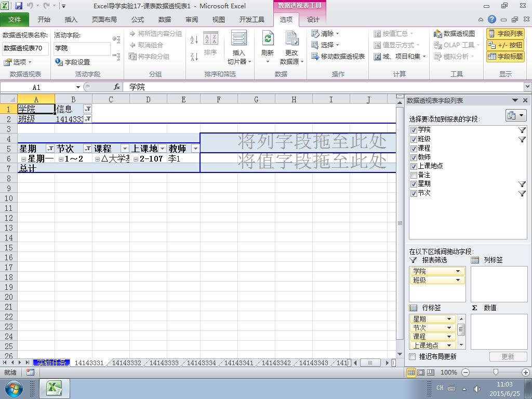The height and width of the screenshot is (399, 532).
Task: Open the 选项 dropdown under pivot table name
Action: point(17,62)
